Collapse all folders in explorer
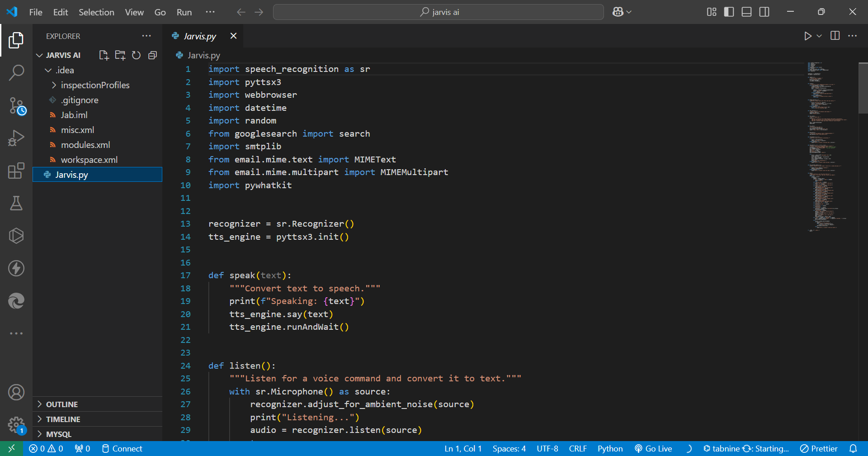The height and width of the screenshot is (456, 868). (153, 55)
